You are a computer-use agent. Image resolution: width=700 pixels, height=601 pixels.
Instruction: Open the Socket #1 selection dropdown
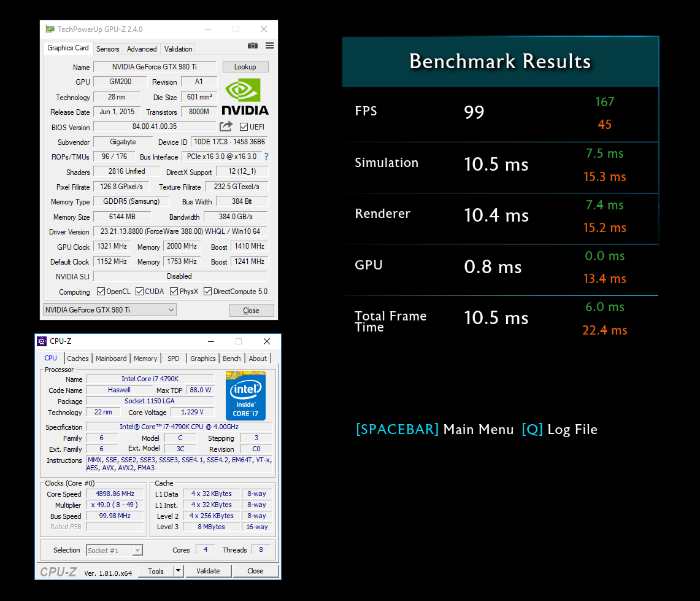tap(114, 551)
